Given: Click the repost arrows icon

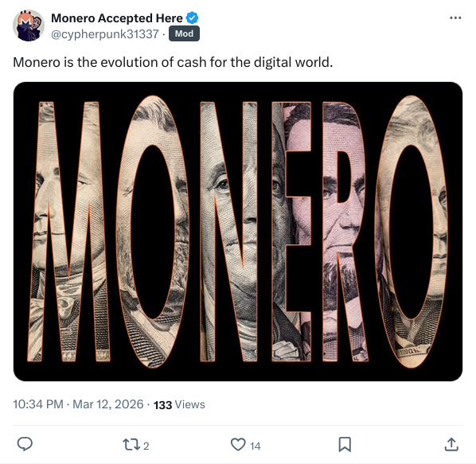Looking at the screenshot, I should coord(131,445).
